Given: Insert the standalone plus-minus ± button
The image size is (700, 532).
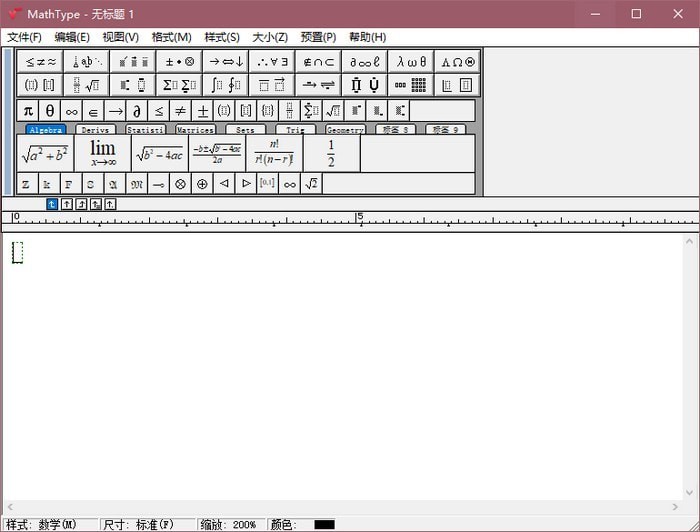Looking at the screenshot, I should pos(203,111).
